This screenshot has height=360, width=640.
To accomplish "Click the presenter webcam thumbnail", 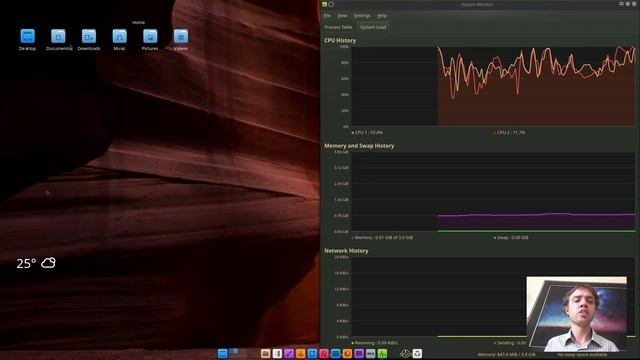I will [576, 313].
